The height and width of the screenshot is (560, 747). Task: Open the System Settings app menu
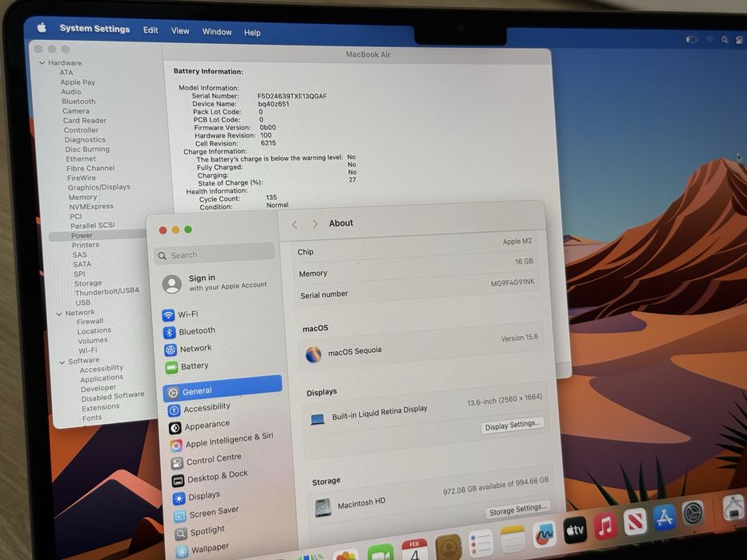[x=94, y=29]
